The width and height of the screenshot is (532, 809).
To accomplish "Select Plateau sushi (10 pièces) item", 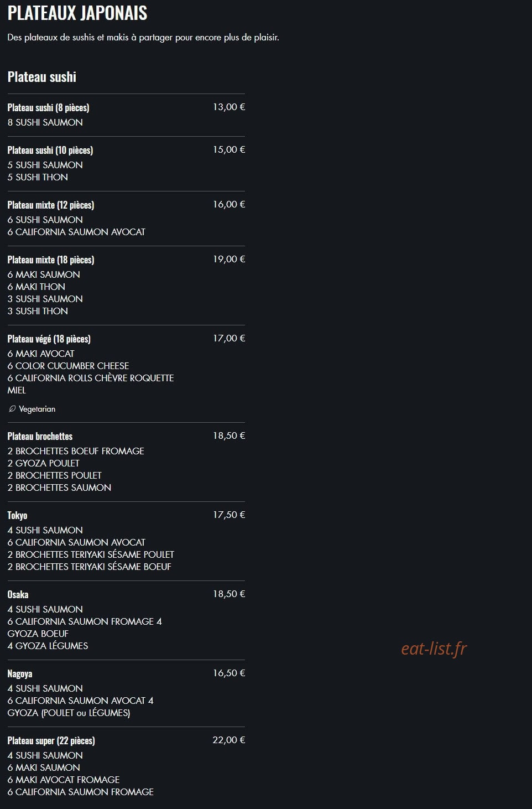I will pos(126,164).
